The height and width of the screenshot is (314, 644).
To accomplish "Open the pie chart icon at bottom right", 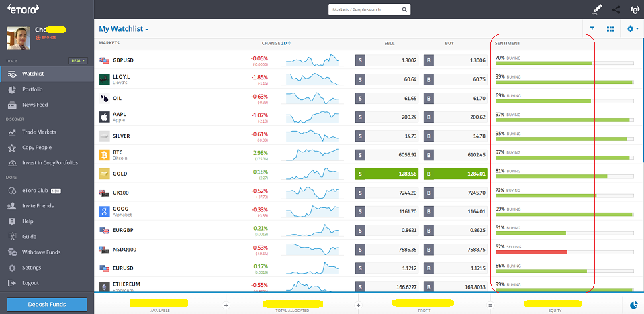I will [633, 305].
